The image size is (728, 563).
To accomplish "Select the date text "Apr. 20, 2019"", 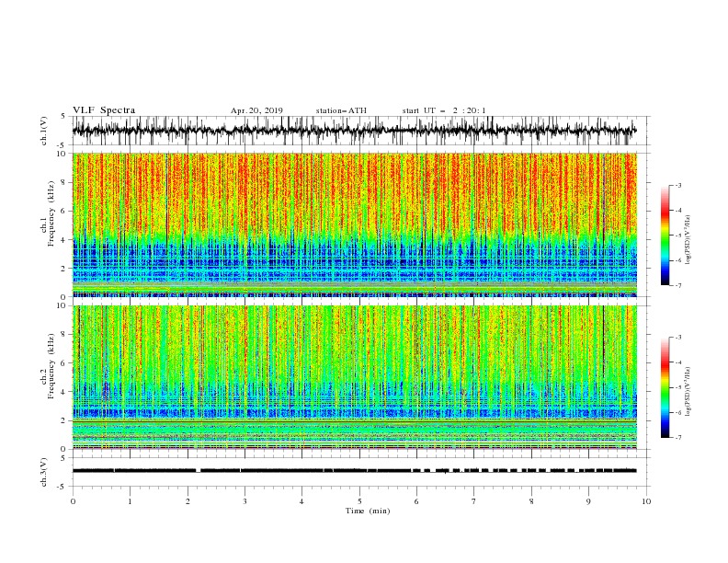I will 256,110.
